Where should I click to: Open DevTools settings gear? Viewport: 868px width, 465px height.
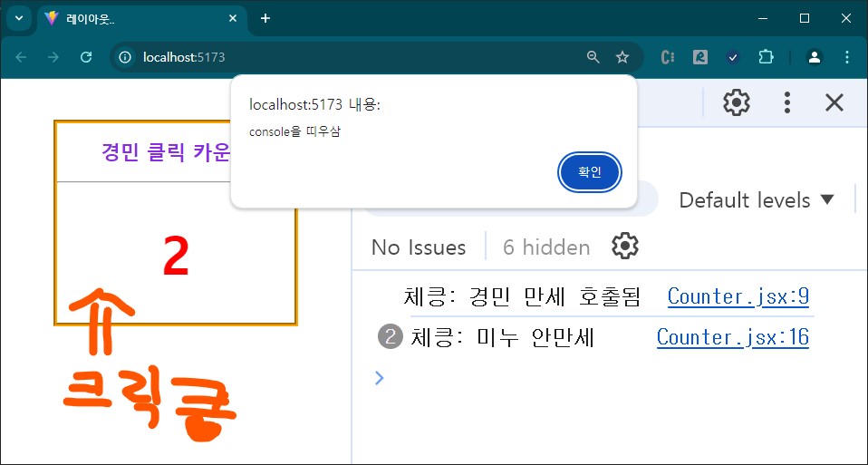click(737, 103)
